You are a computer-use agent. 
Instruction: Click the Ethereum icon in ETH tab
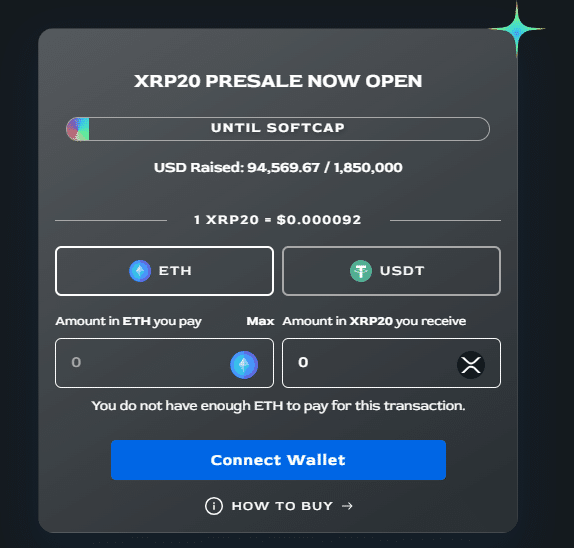(140, 271)
